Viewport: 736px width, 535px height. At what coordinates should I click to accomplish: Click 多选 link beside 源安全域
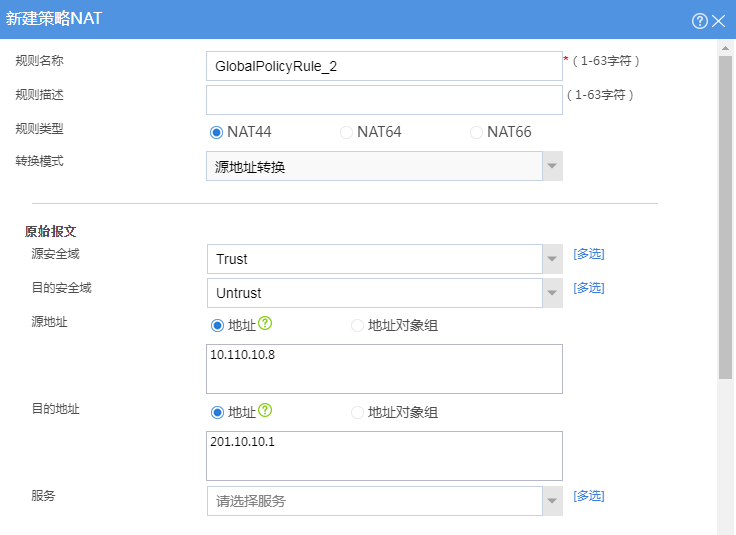click(x=588, y=254)
